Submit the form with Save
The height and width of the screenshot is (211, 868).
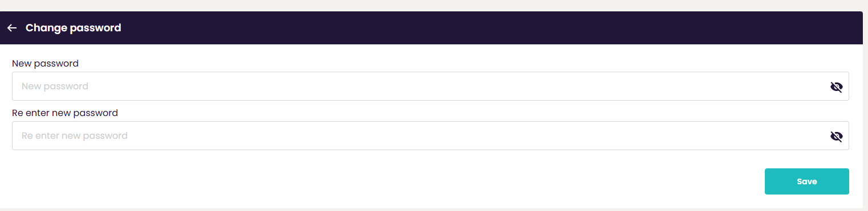(x=806, y=181)
